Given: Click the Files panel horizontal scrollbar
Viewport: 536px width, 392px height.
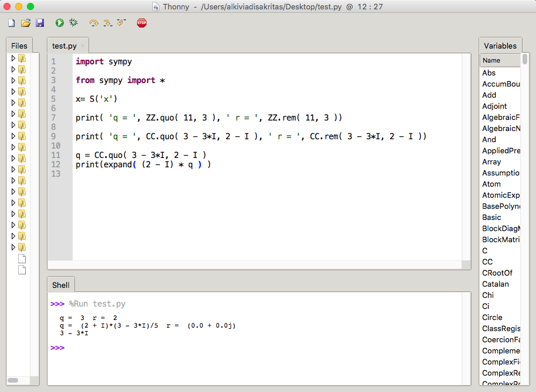Looking at the screenshot, I should click(x=19, y=380).
